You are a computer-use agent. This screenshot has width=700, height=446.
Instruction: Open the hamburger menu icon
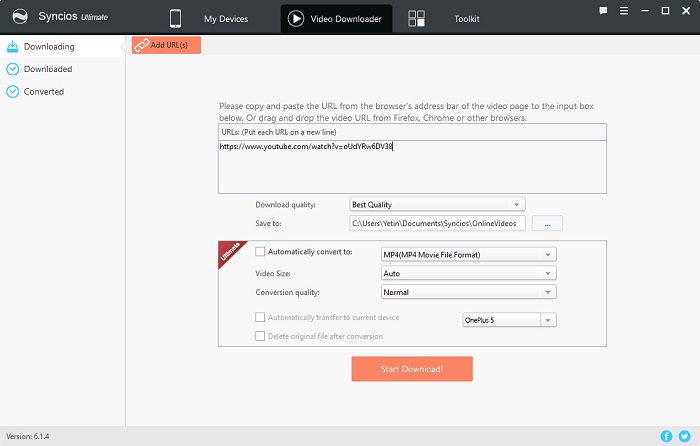click(x=624, y=11)
